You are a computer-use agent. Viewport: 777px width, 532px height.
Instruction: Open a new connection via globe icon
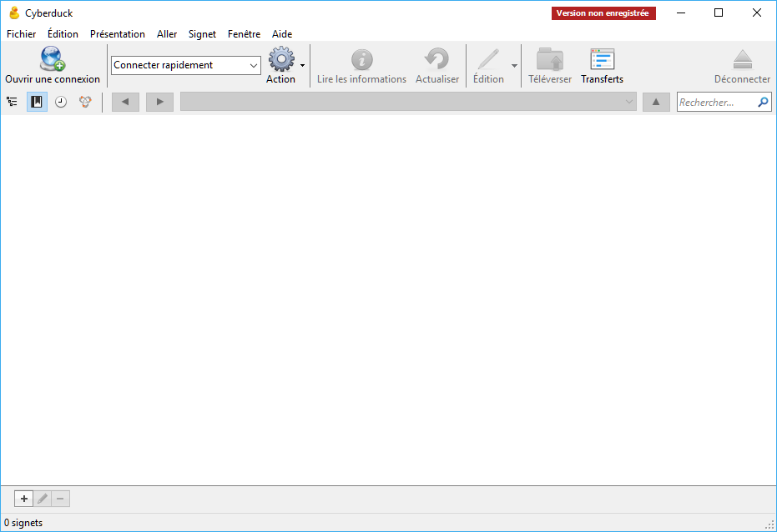[53, 59]
